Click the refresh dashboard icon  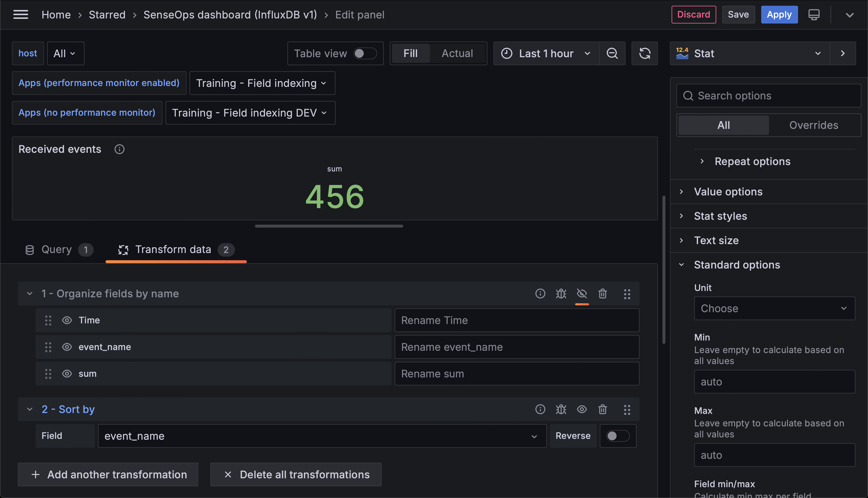[x=645, y=53]
